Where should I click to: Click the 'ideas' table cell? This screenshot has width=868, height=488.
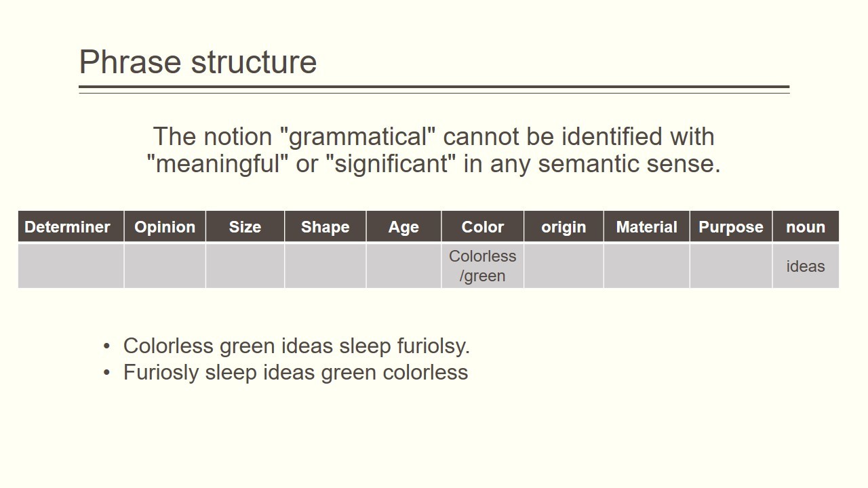click(x=806, y=266)
